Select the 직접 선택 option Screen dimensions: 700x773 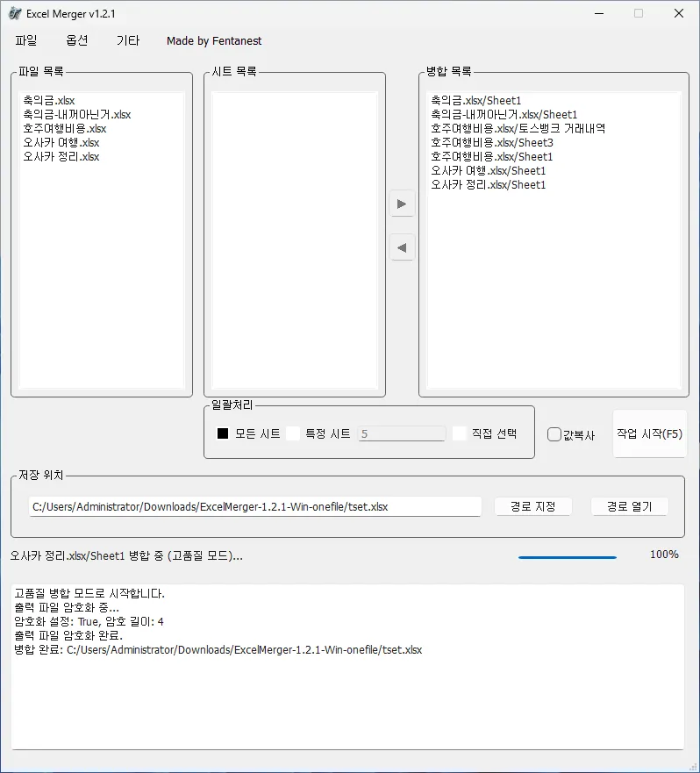485,433
